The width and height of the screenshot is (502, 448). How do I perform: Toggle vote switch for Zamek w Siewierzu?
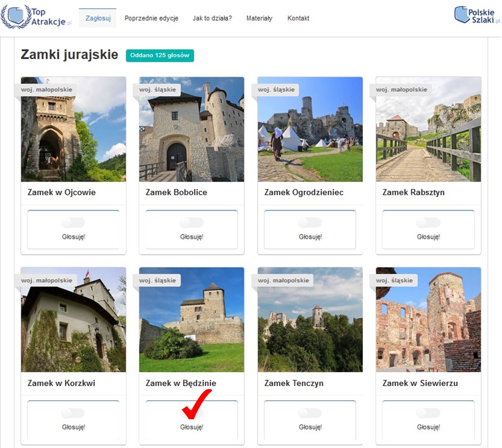click(428, 413)
